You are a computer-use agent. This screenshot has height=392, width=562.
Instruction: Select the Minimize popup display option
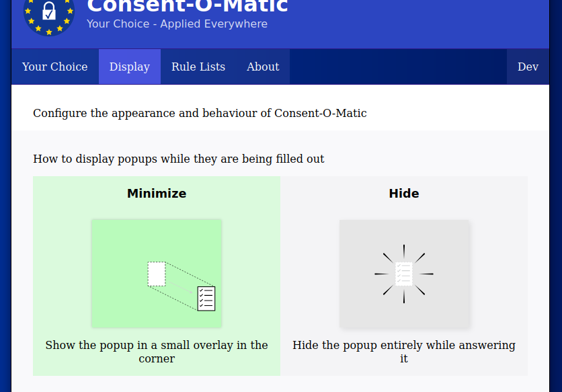(x=157, y=276)
